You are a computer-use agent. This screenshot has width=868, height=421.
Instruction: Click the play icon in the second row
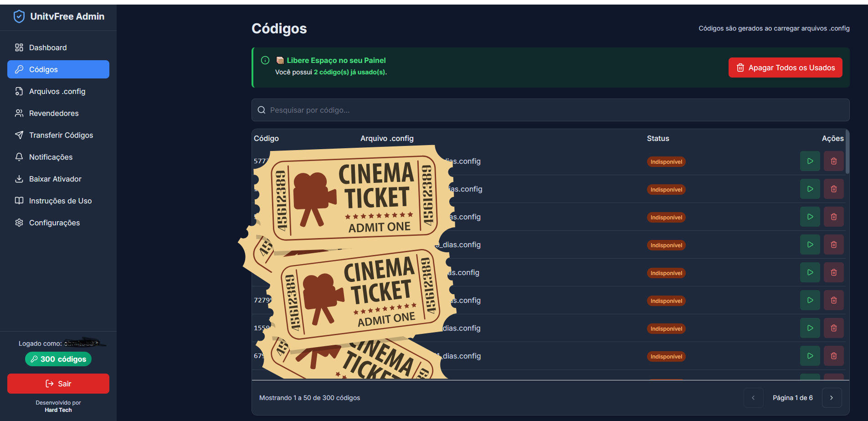click(810, 189)
